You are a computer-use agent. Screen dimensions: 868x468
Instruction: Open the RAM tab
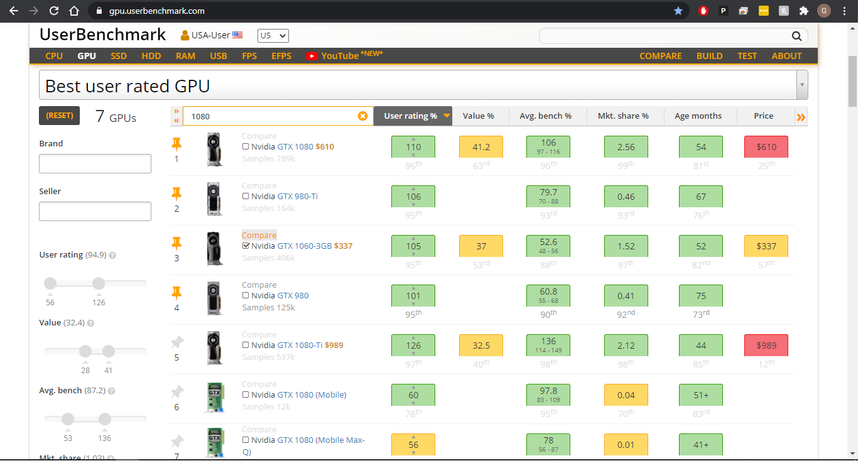pos(185,56)
